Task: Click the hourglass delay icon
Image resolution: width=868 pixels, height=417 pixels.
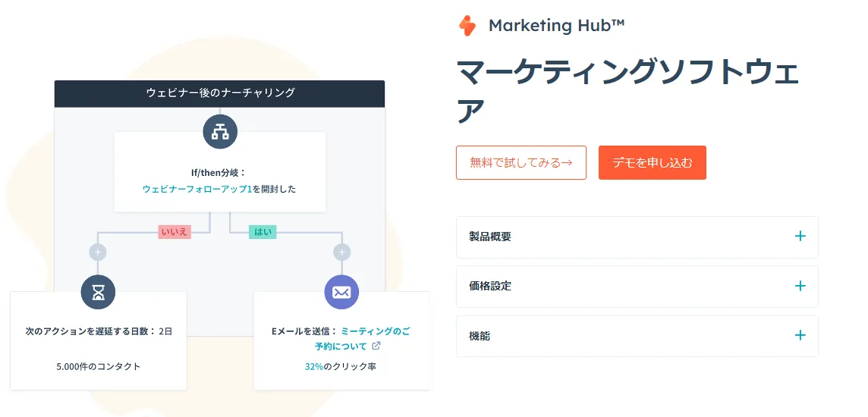Action: pos(98,291)
